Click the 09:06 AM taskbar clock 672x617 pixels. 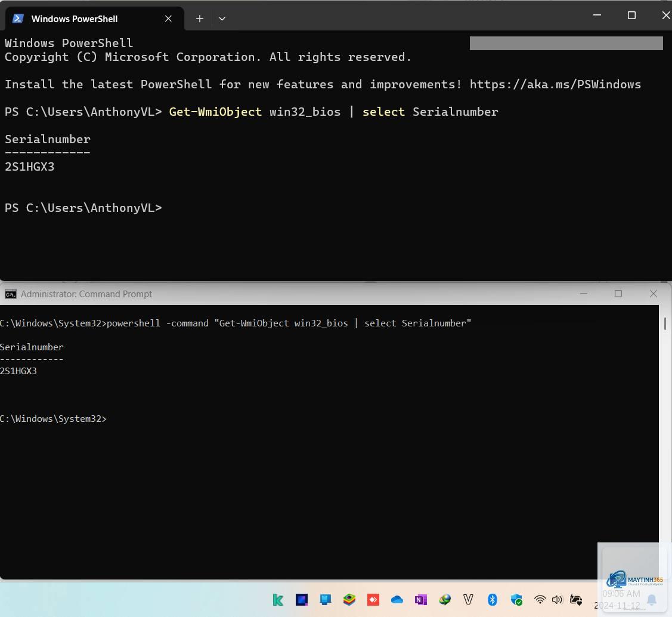[x=621, y=593]
